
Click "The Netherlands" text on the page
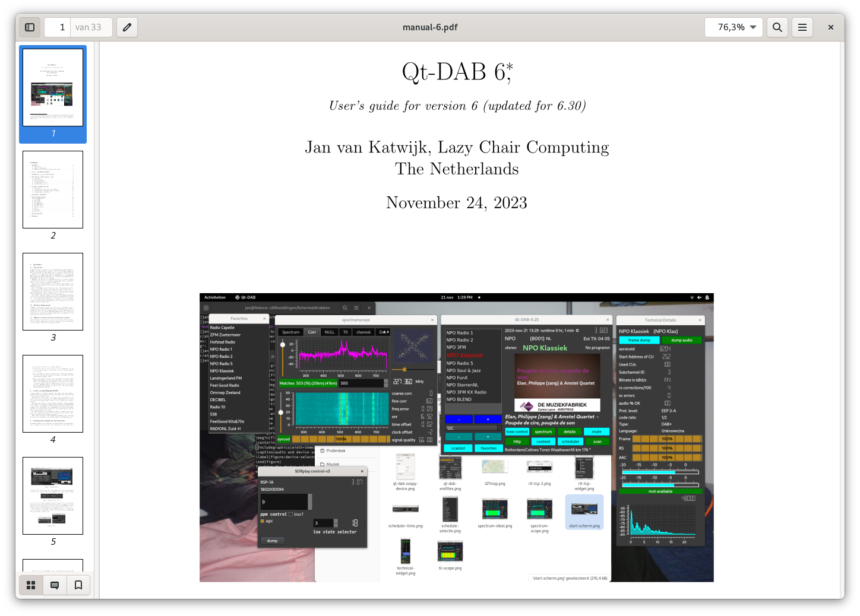coord(457,169)
